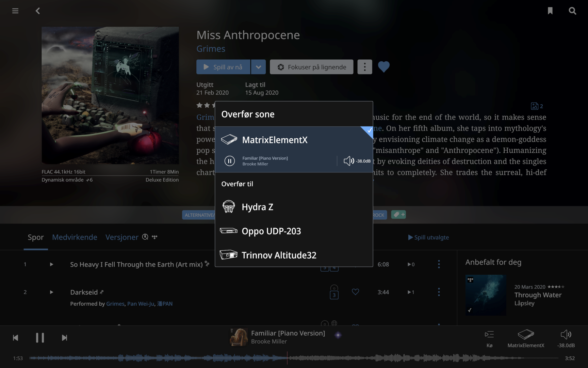Click the Miss Anthropocene album cover
This screenshot has width=588, height=368.
tap(110, 95)
